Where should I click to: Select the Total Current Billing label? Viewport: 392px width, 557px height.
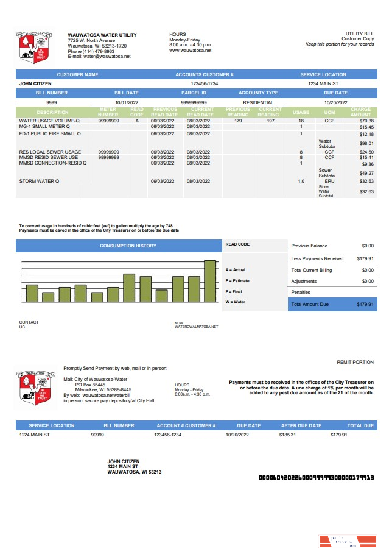click(312, 271)
